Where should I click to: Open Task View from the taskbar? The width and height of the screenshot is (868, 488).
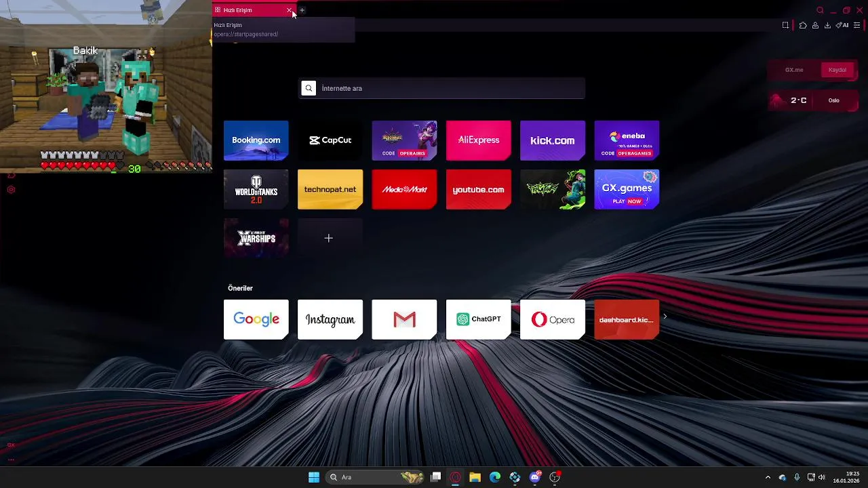point(436,477)
